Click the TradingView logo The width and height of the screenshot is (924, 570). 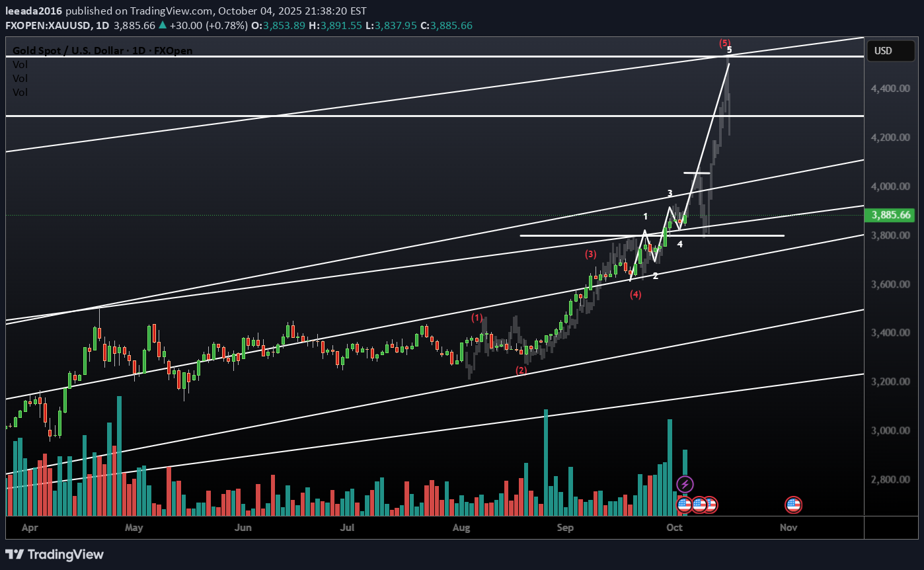point(55,554)
